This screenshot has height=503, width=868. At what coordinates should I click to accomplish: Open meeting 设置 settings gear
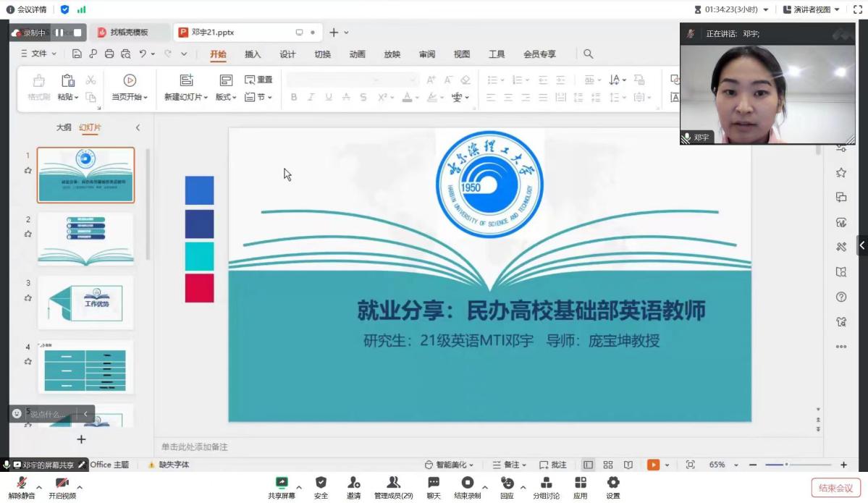pyautogui.click(x=613, y=483)
